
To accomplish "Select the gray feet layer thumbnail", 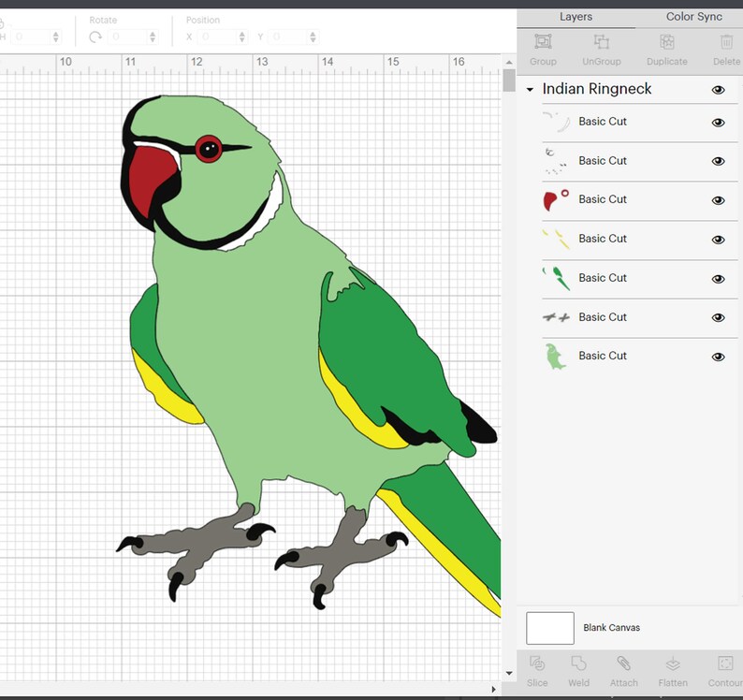I will pyautogui.click(x=556, y=317).
